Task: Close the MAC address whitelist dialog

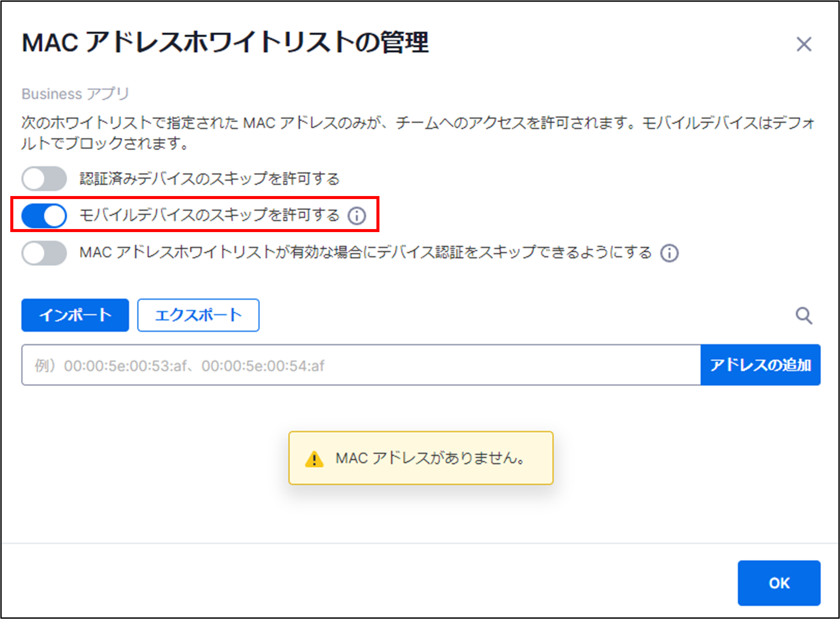Action: coord(804,44)
